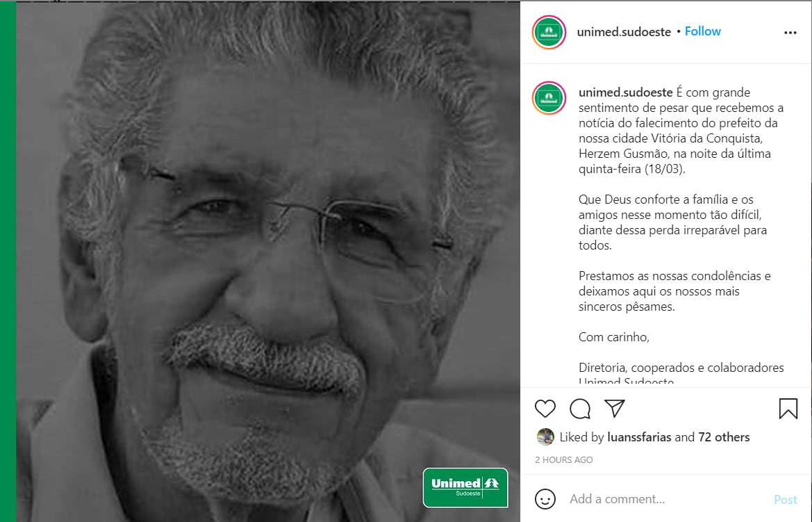This screenshot has width=812, height=522.
Task: Like the post with heart icon
Action: 545,409
